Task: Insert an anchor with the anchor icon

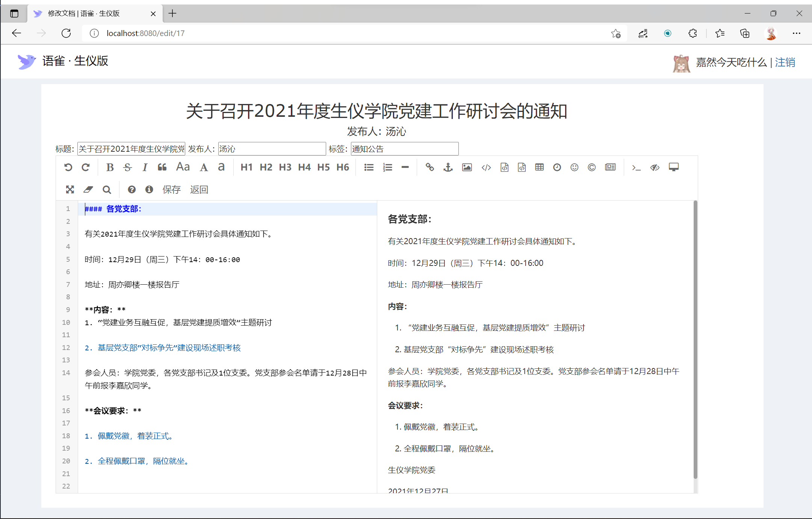Action: click(448, 167)
